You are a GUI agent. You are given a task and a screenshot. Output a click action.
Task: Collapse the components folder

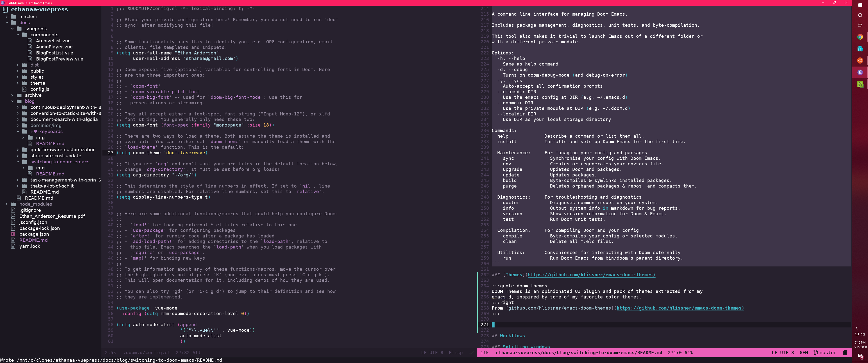(x=18, y=35)
